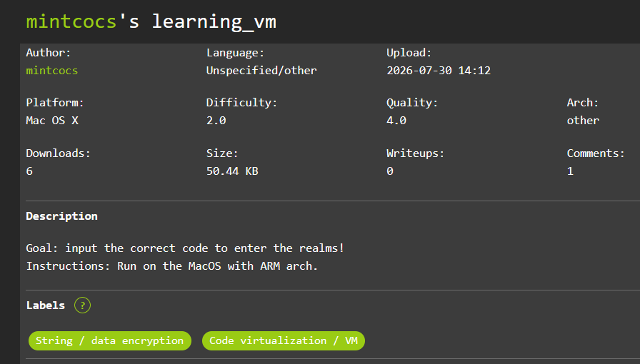Screen dimensions: 640x364
Task: Click the learning_vm title text
Action: [x=214, y=21]
